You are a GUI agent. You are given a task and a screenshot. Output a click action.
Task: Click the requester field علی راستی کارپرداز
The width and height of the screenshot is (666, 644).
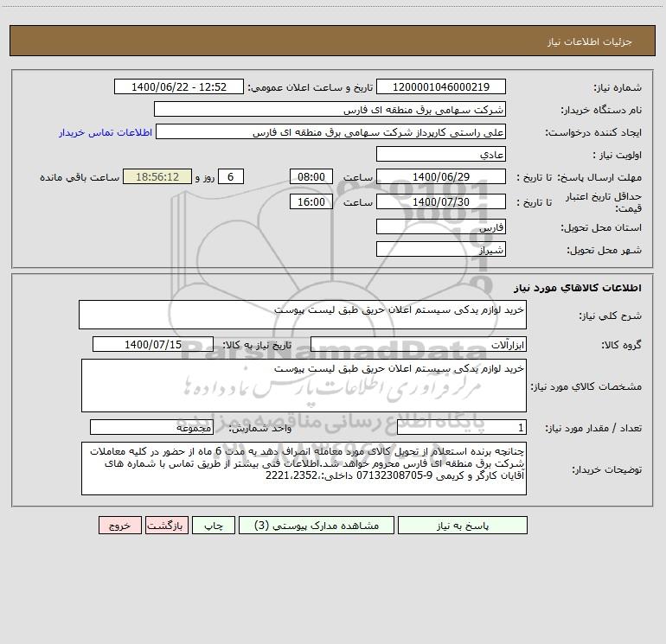pyautogui.click(x=331, y=131)
